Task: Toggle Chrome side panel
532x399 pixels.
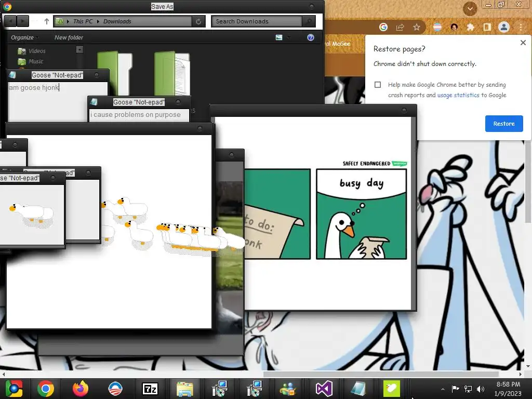Action: 487,27
